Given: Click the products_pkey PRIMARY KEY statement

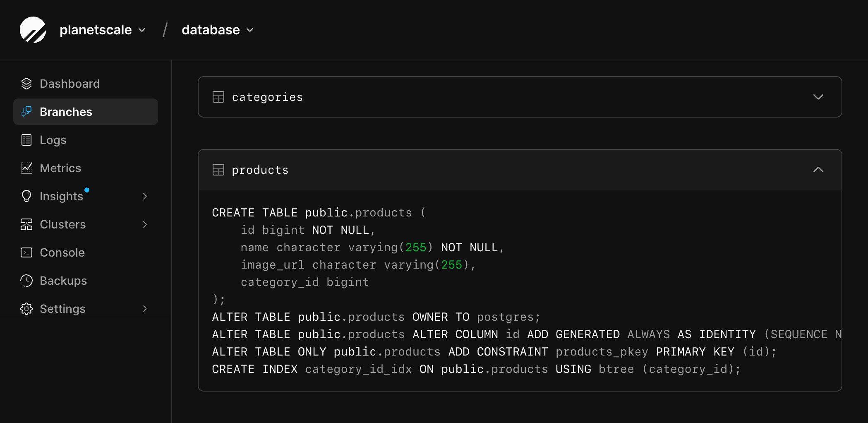Looking at the screenshot, I should (x=494, y=352).
